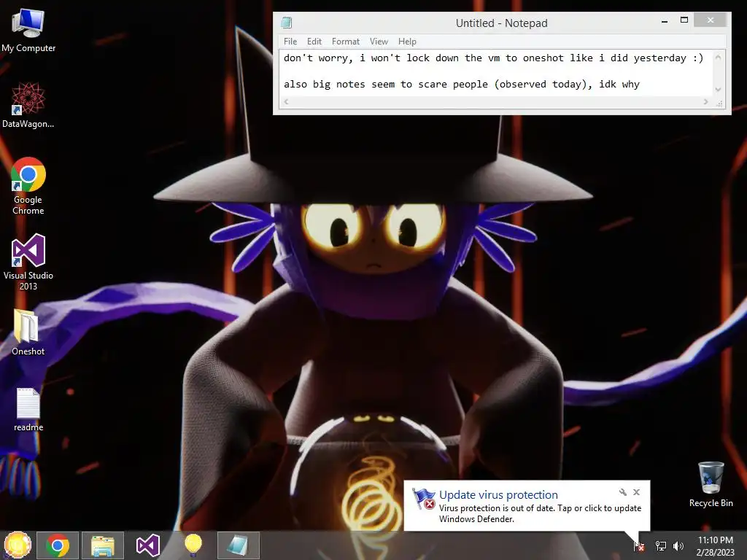Click the Start orb on taskbar

pos(18,545)
